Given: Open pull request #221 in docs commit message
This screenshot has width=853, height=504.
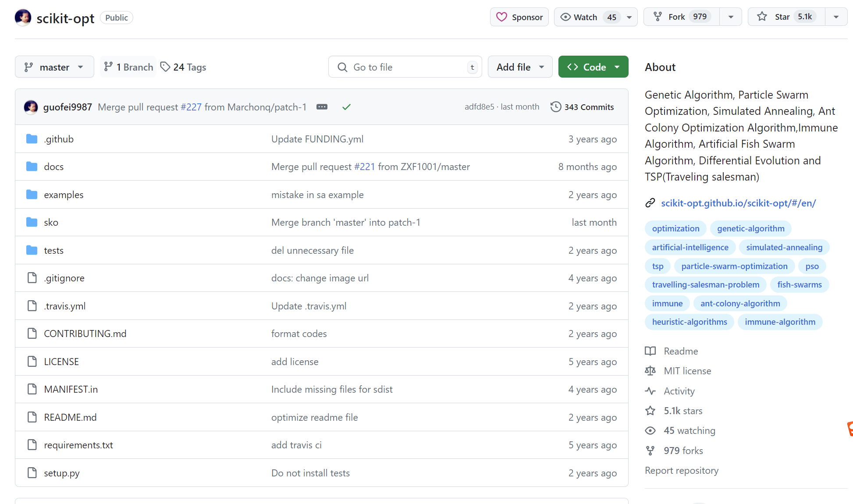Looking at the screenshot, I should tap(365, 167).
